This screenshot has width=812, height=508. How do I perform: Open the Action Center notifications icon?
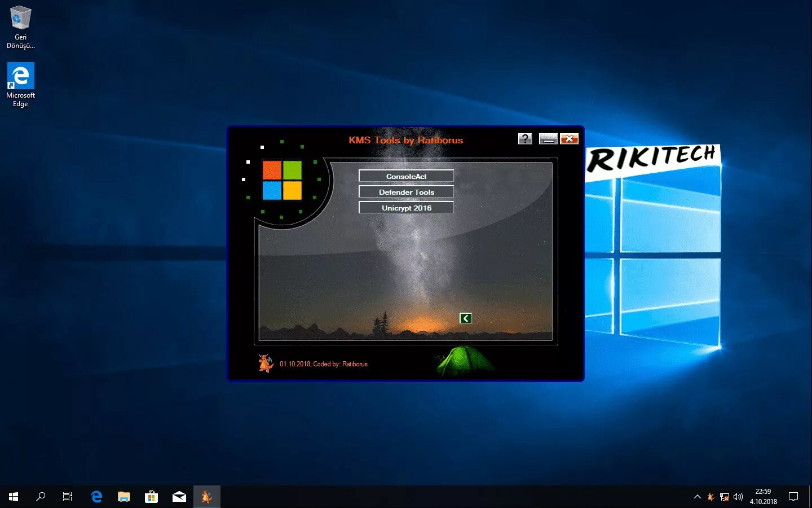pyautogui.click(x=793, y=497)
